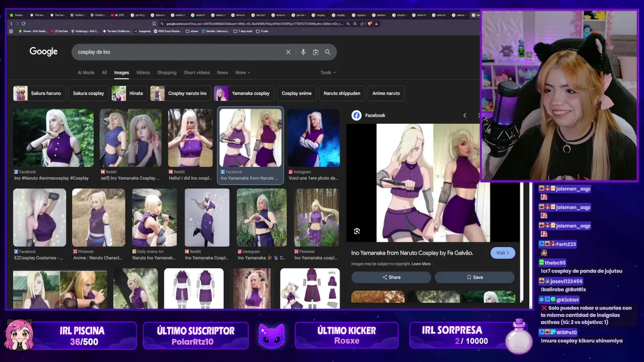
Task: Expand the Tools options menu
Action: pos(328,72)
